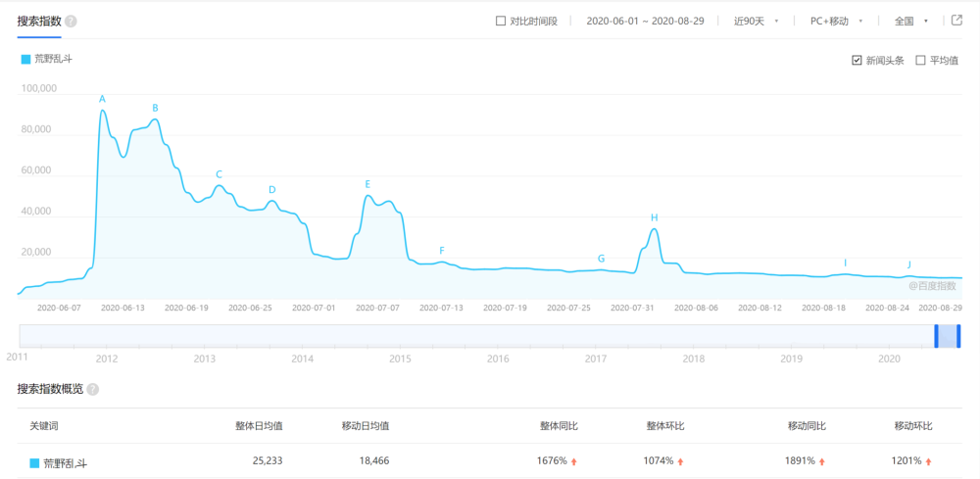Click the 100,000 y-axis label

point(39,88)
